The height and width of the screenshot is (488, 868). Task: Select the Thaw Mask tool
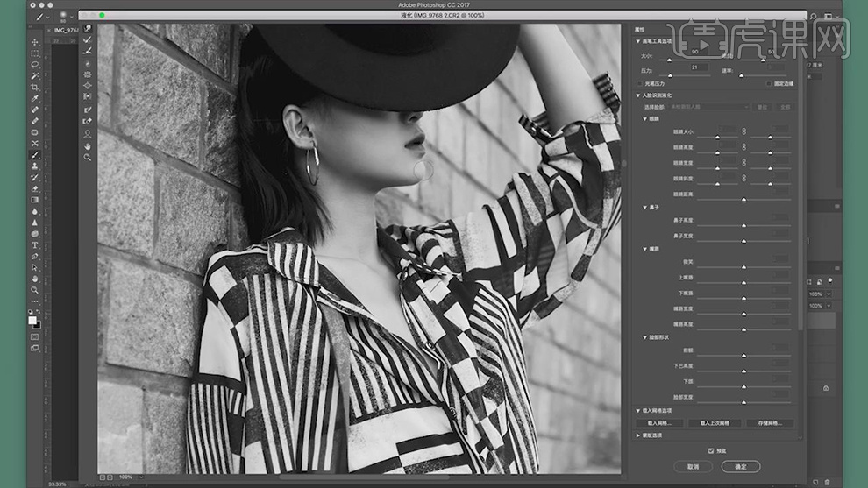tap(88, 121)
